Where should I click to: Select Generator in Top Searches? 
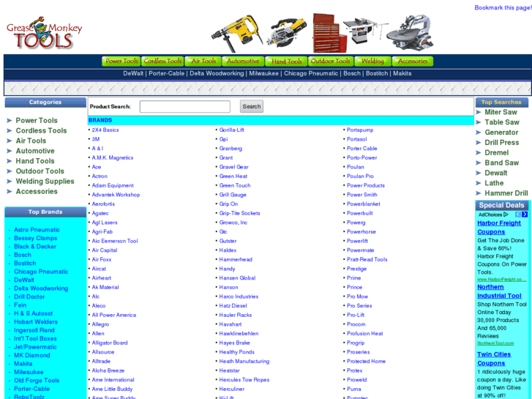pos(501,133)
